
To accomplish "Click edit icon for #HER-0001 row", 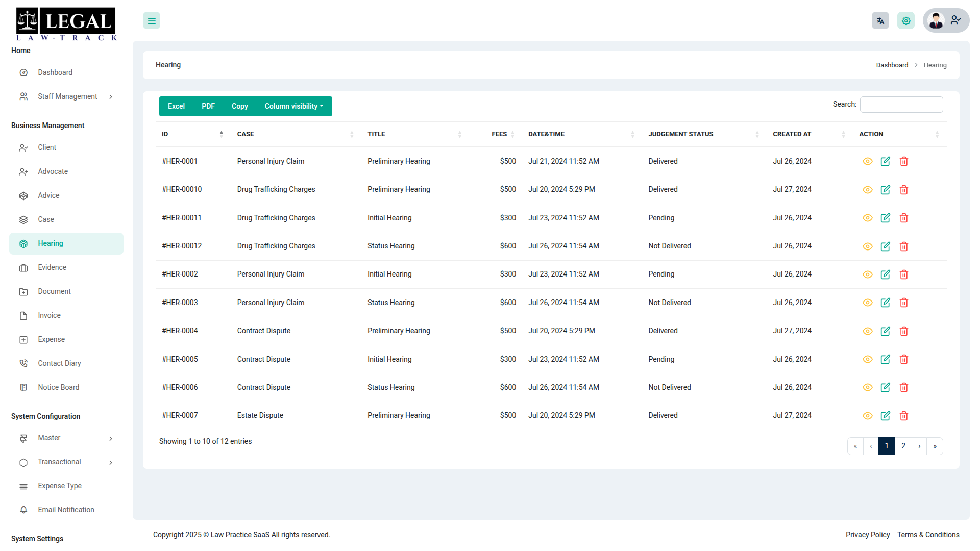I will point(886,161).
